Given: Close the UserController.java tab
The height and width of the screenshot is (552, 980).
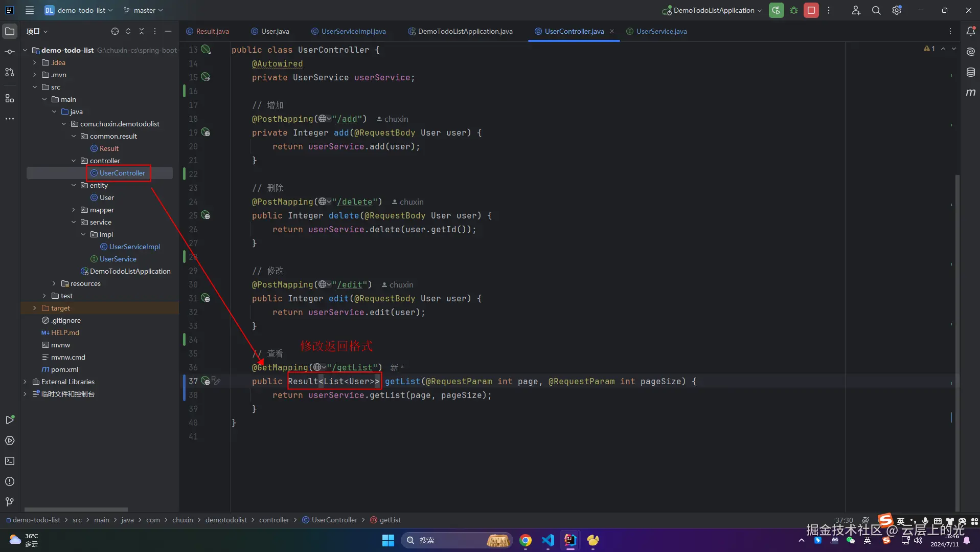Looking at the screenshot, I should [x=612, y=31].
